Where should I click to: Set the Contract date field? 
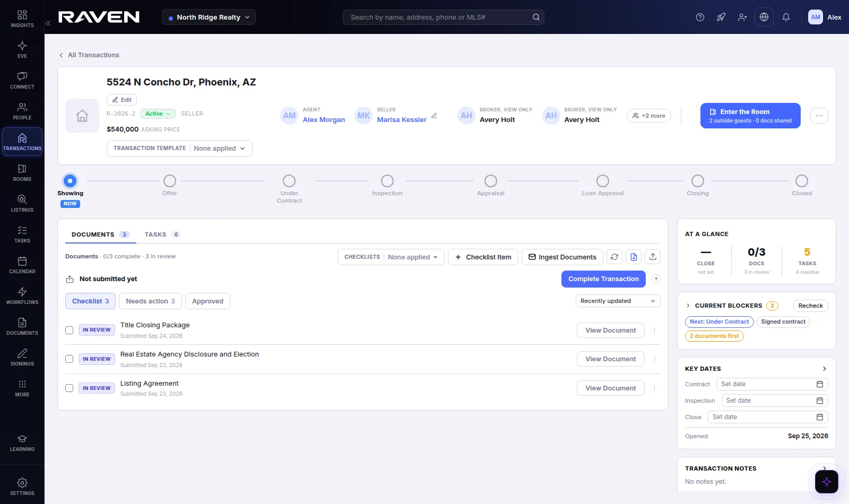[772, 384]
